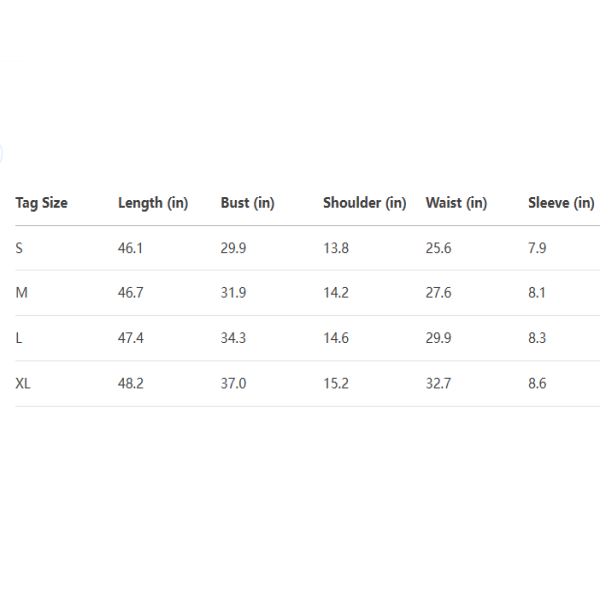
Task: Click the Length (in) column header
Action: 153,203
